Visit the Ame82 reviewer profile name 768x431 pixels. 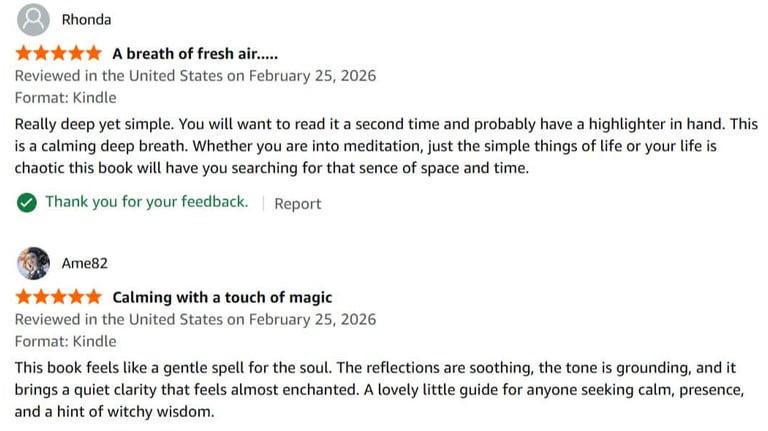tap(84, 263)
